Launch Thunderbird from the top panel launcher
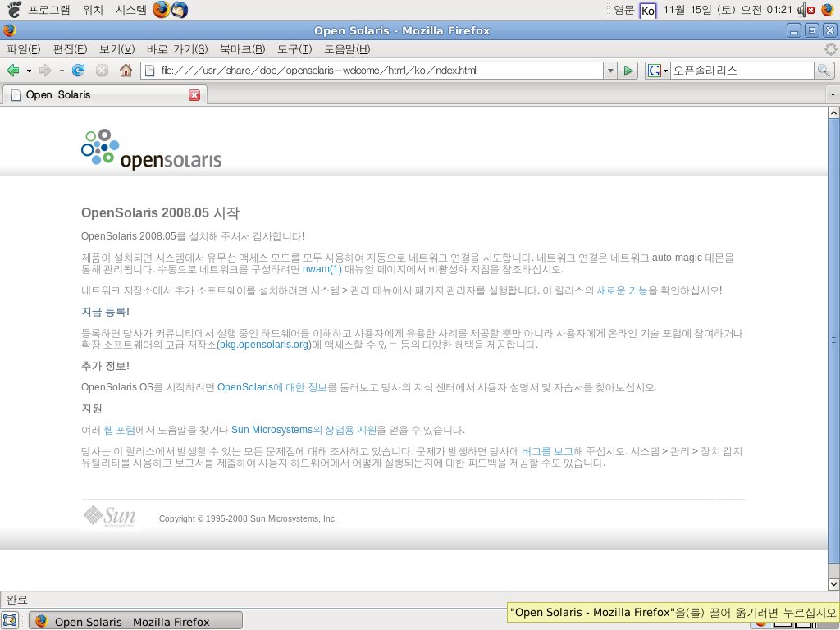The image size is (840, 630). pos(180,9)
